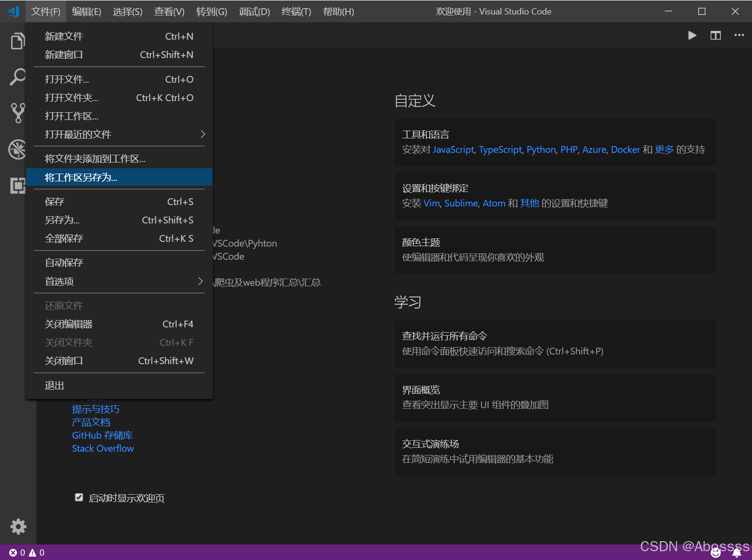Toggle 自动保存 menu entry
752x560 pixels.
coord(119,263)
